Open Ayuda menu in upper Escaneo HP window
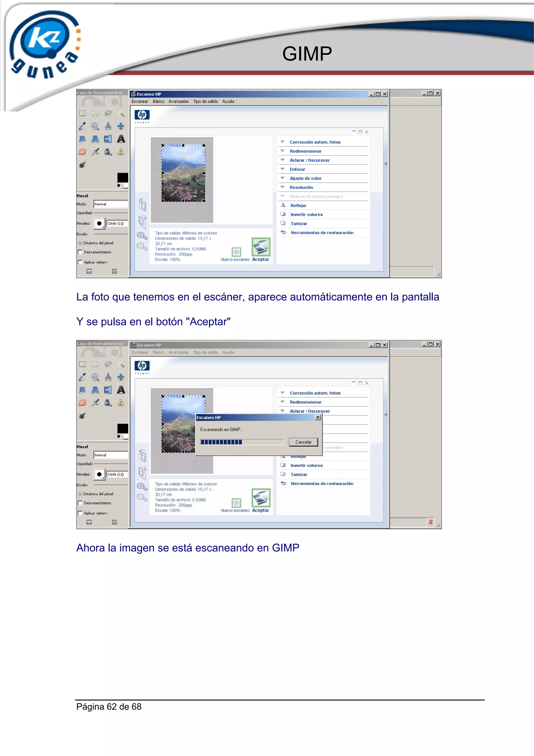The width and height of the screenshot is (534, 756). [x=228, y=102]
